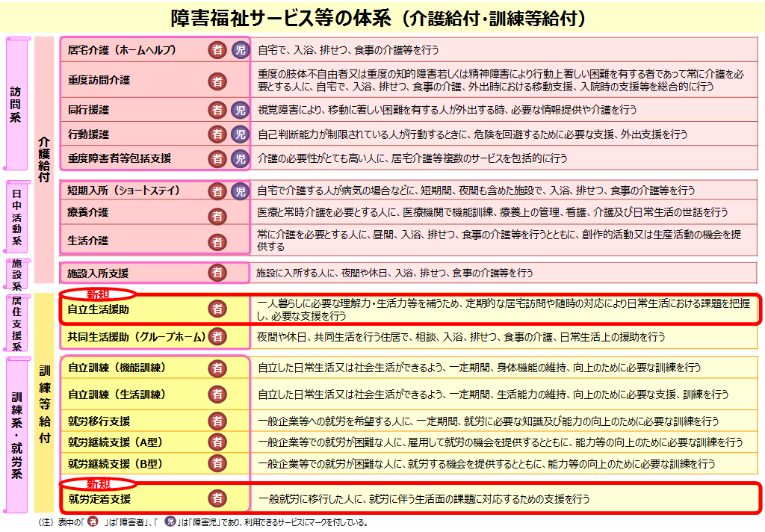Select the 者 icon on 療養介護 row
The height and width of the screenshot is (532, 765).
click(217, 217)
